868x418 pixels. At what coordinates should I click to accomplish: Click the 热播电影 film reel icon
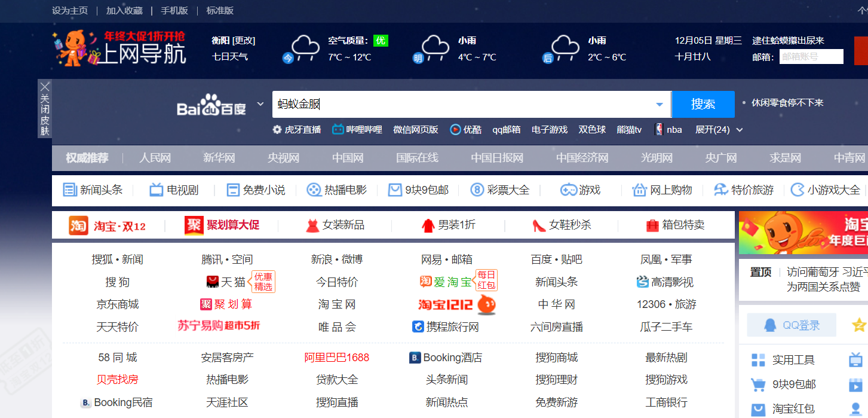(x=314, y=190)
